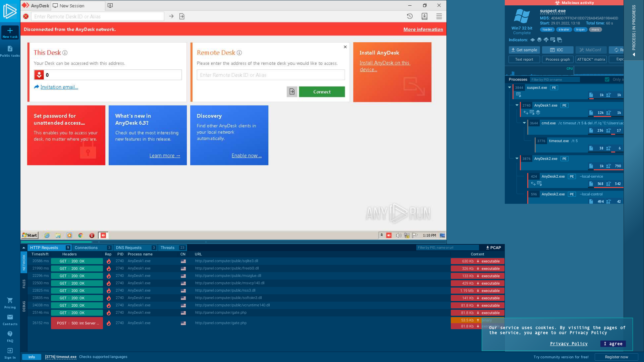Click the spy hat indicator icon

click(x=539, y=40)
